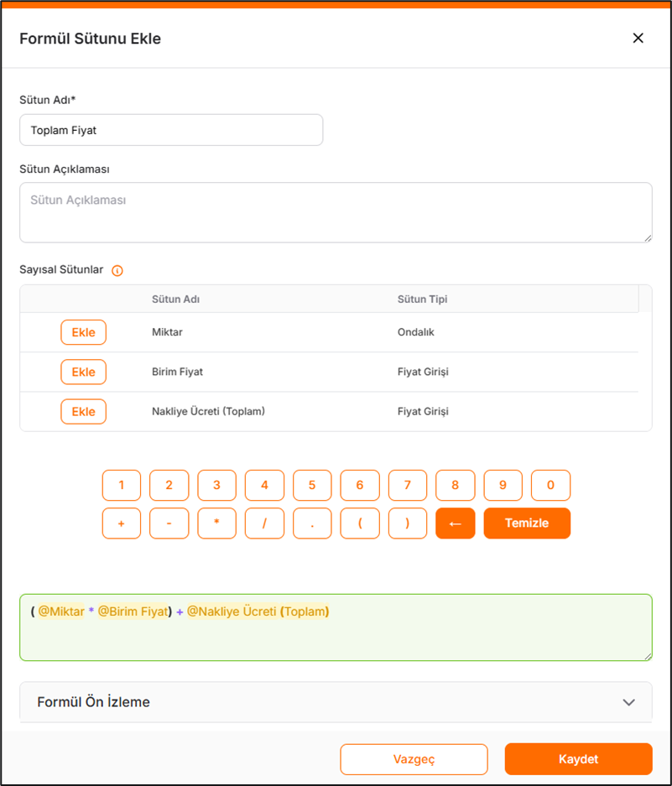Image resolution: width=672 pixels, height=786 pixels.
Task: Click Temizle to clear the formula
Action: point(527,523)
